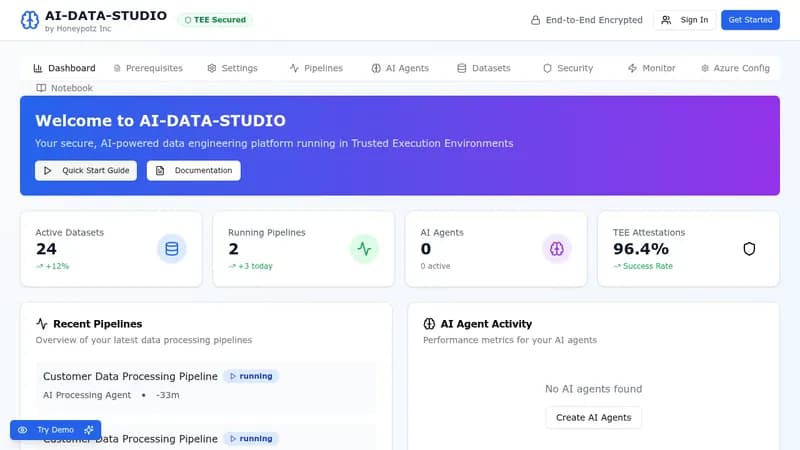Click the '+3 today' pipelines text
The height and width of the screenshot is (450, 800).
[x=255, y=266]
